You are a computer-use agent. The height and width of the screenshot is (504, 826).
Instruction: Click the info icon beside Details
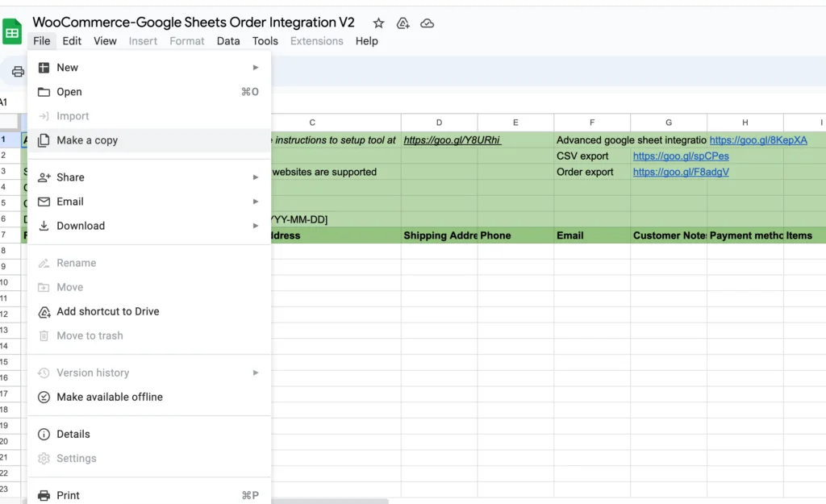(44, 434)
